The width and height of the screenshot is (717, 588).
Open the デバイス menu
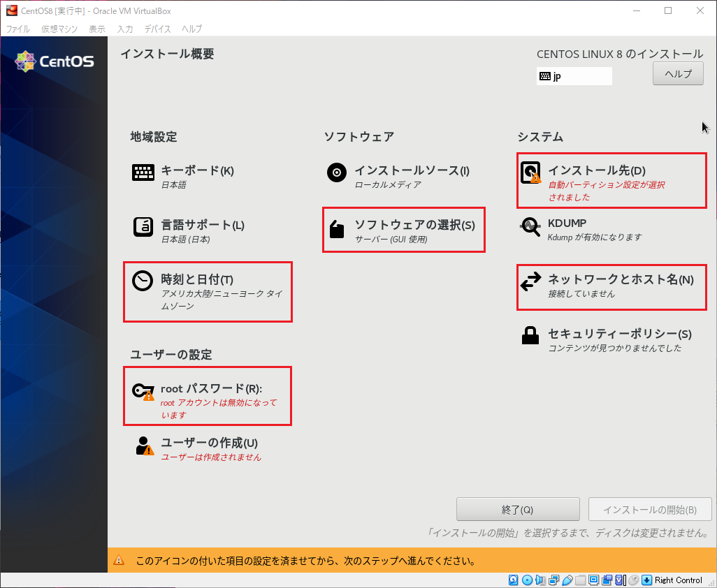pyautogui.click(x=157, y=29)
